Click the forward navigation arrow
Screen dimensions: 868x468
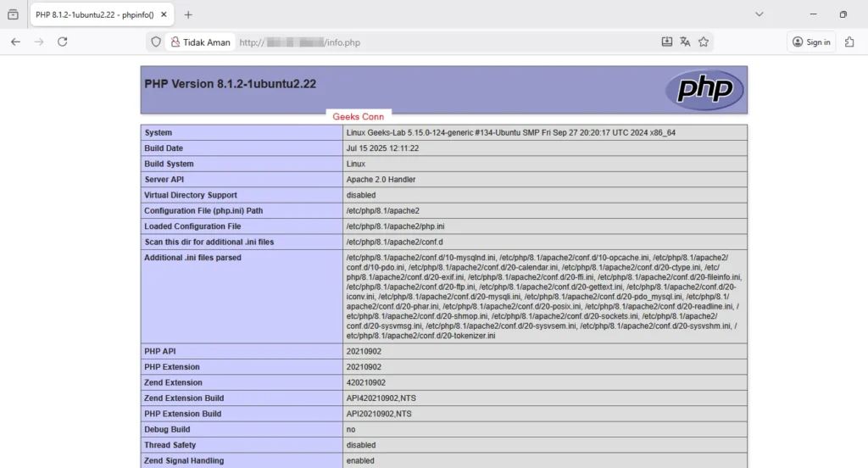(39, 42)
